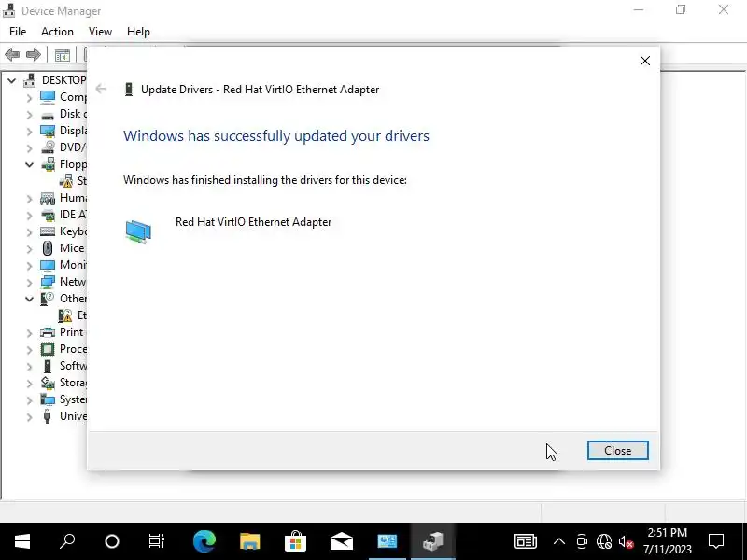Select the warning device under Floppy controllers
This screenshot has width=747, height=560.
pyautogui.click(x=65, y=181)
